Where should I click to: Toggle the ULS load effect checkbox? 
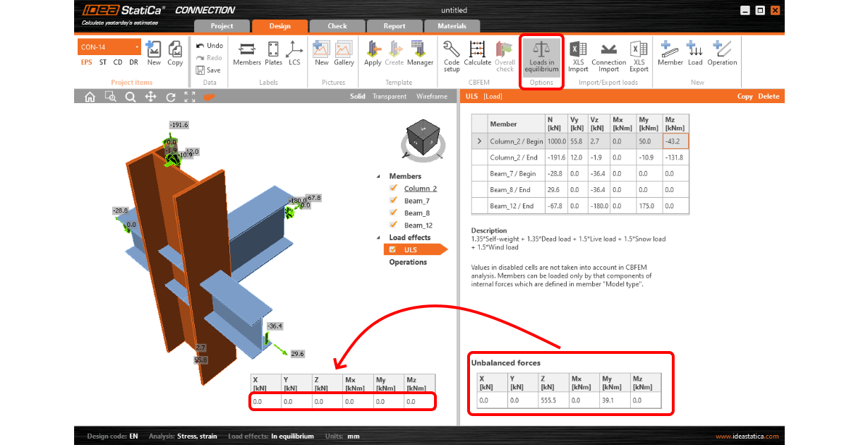pos(394,249)
